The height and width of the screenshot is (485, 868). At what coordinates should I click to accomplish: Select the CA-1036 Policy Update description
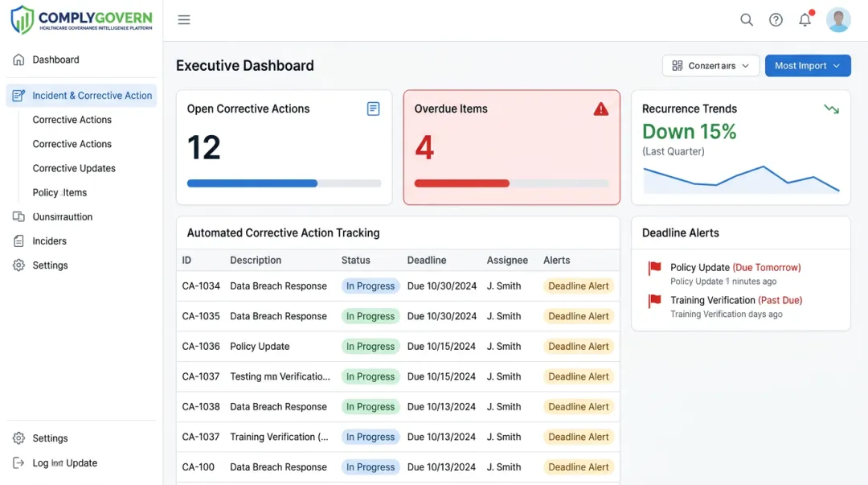pyautogui.click(x=260, y=347)
